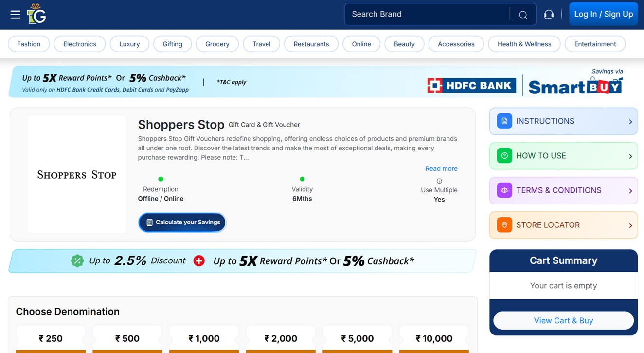This screenshot has height=353, width=644.
Task: Click the Read more link
Action: click(x=441, y=168)
